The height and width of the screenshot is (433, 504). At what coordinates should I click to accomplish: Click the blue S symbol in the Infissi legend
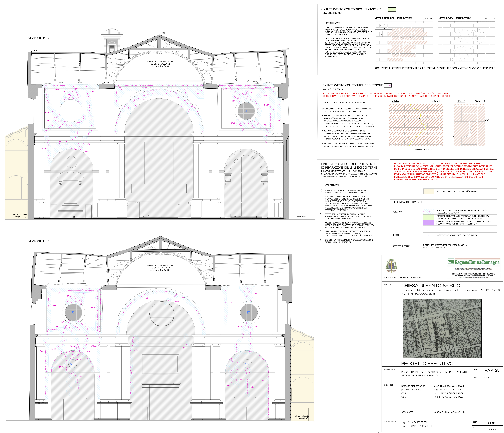coord(428,235)
